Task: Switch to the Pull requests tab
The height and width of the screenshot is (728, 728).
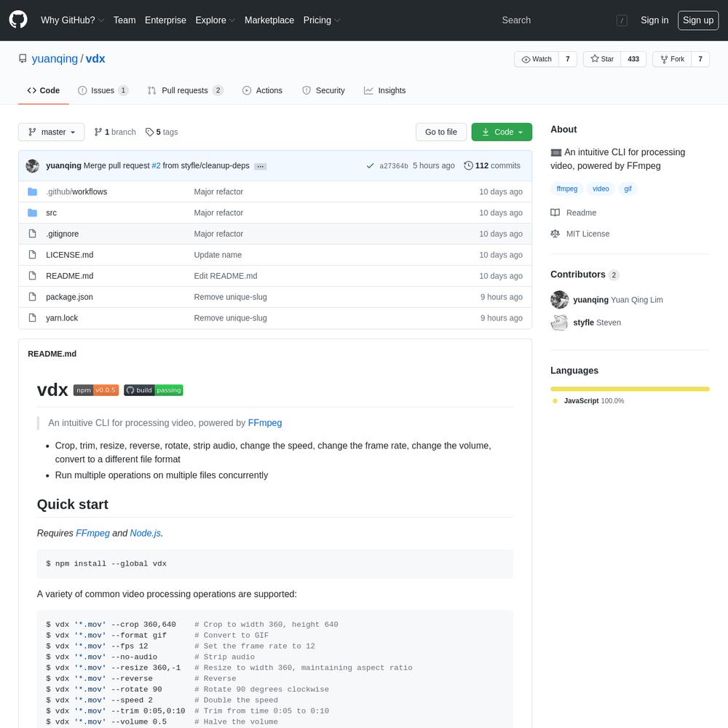Action: pos(186,90)
